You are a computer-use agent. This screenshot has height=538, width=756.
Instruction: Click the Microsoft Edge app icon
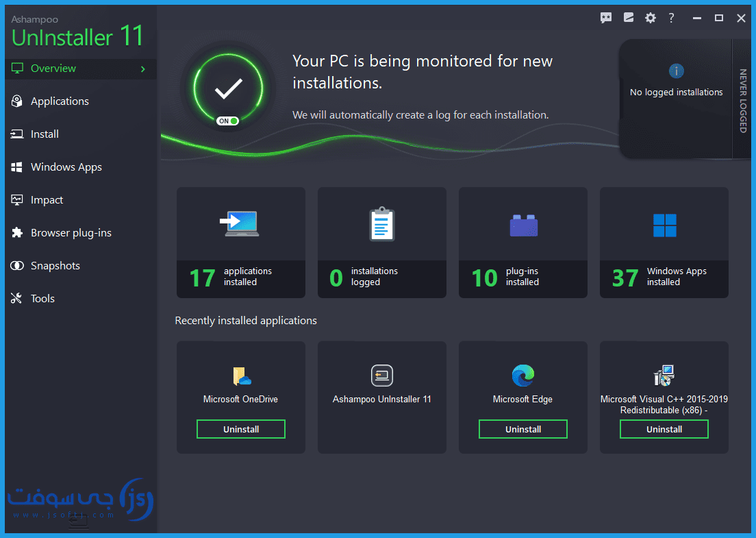pos(523,376)
